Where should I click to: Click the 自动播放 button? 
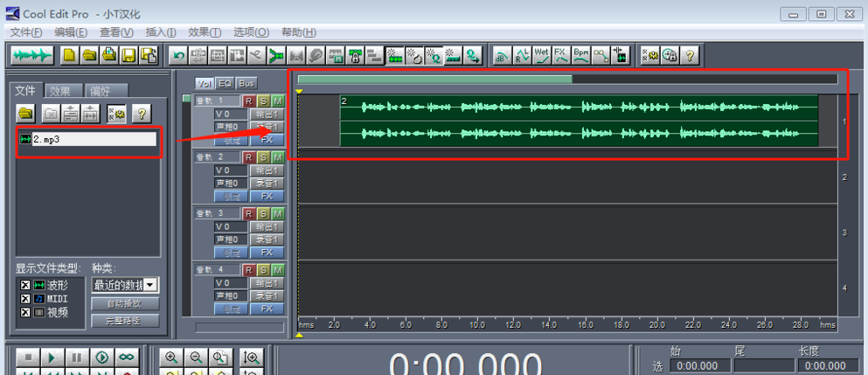click(125, 303)
